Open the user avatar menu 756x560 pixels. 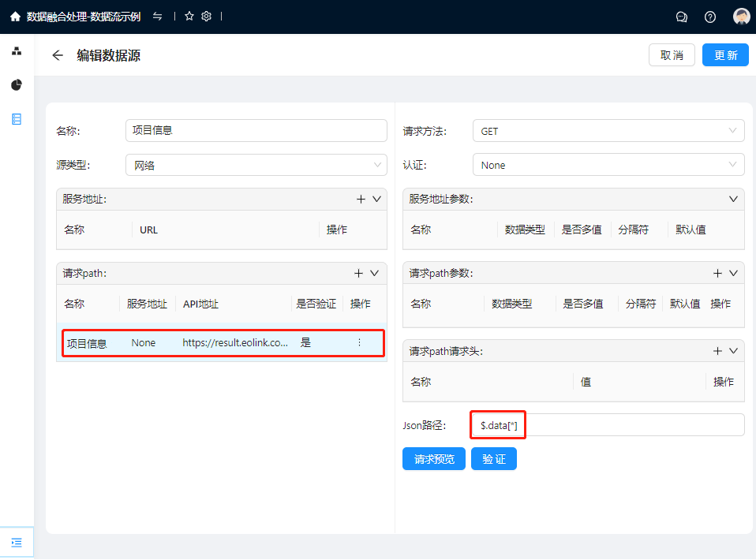(741, 17)
